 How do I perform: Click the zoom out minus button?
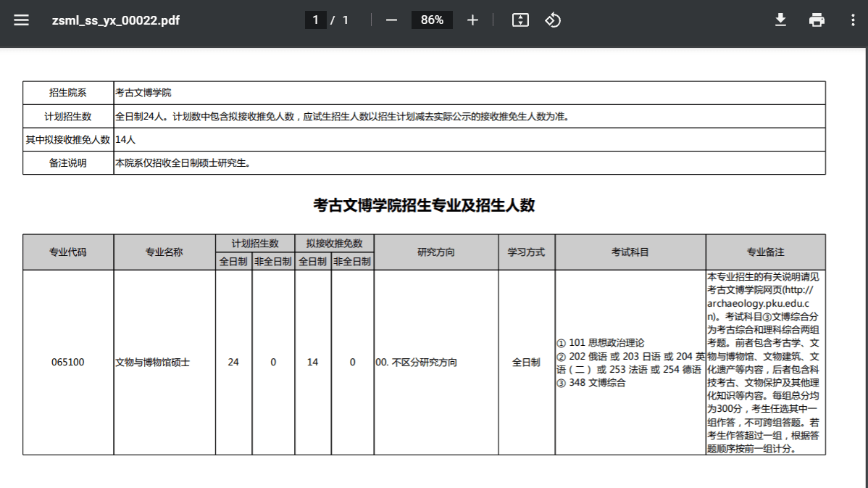391,20
